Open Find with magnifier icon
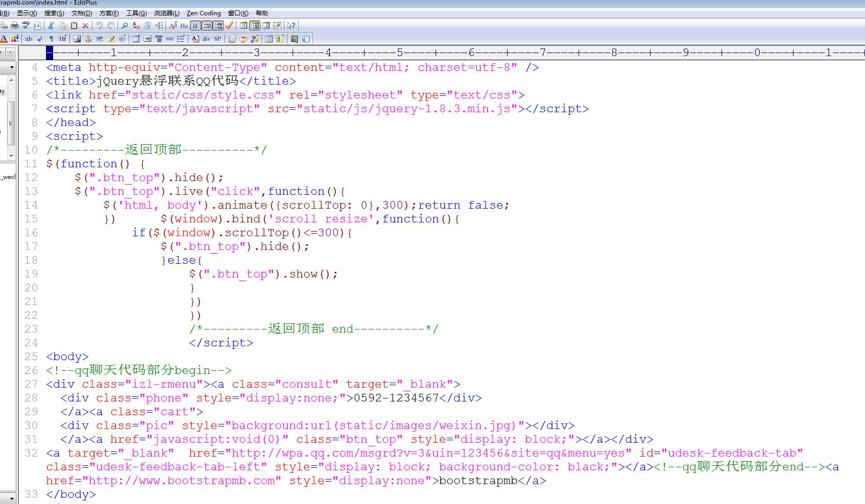 tap(125, 26)
